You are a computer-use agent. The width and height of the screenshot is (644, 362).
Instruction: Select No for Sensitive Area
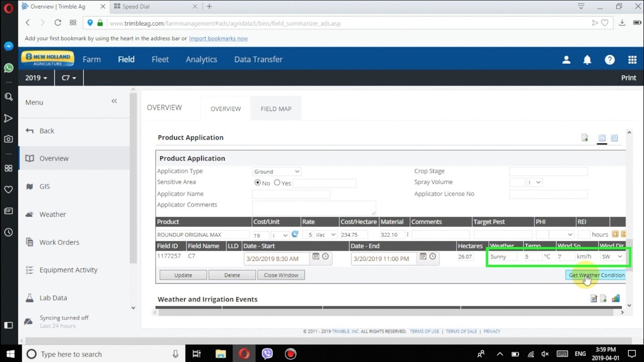(258, 183)
